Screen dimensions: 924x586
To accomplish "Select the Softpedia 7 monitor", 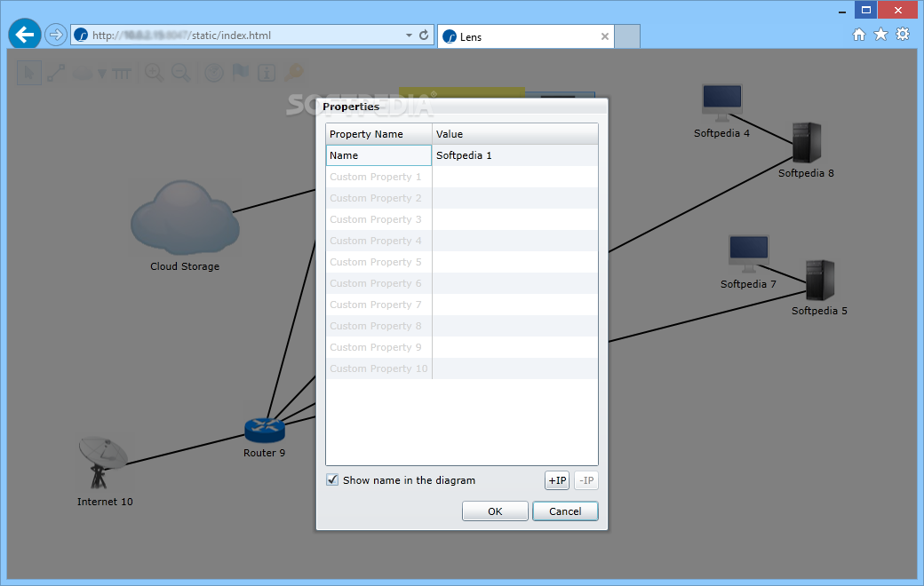I will [748, 254].
